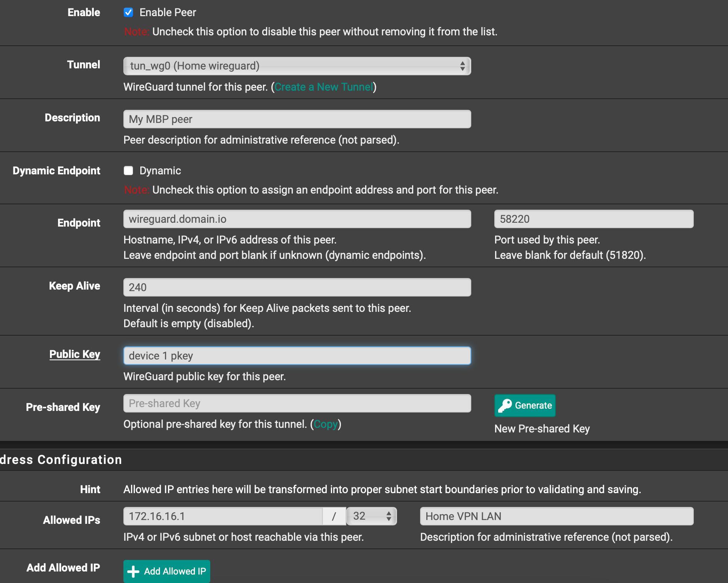Click the Endpoint hostname field

click(x=297, y=219)
